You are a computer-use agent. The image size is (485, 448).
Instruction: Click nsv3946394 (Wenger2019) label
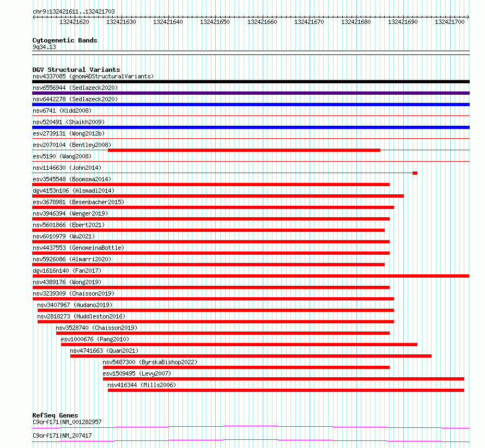tap(70, 213)
